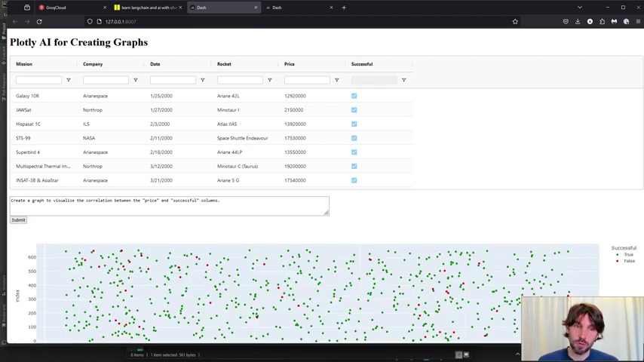Sort by the Successful column header

tap(362, 64)
